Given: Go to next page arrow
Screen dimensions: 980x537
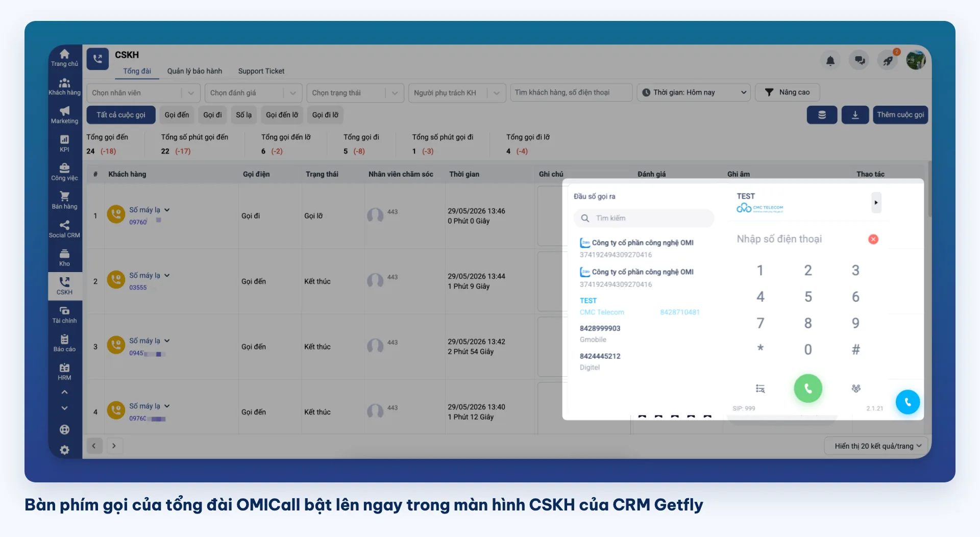Looking at the screenshot, I should pyautogui.click(x=114, y=446).
